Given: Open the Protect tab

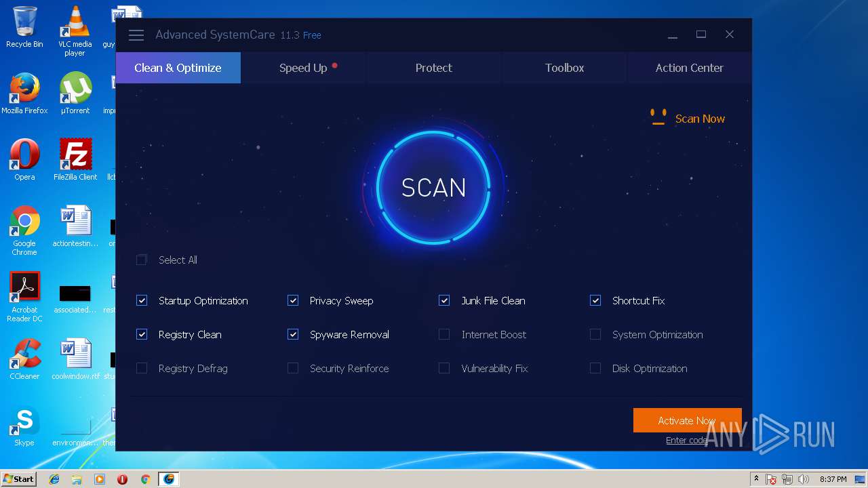Looking at the screenshot, I should tap(434, 68).
